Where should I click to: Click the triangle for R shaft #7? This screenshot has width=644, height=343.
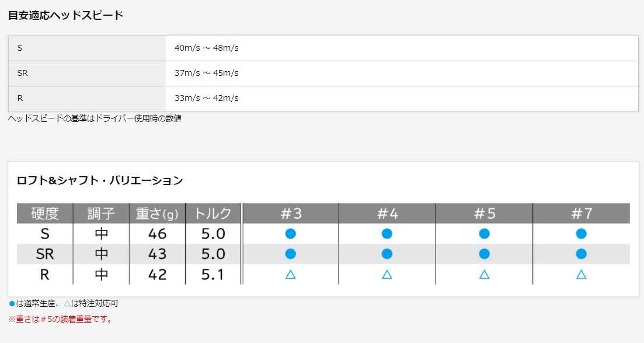point(581,274)
